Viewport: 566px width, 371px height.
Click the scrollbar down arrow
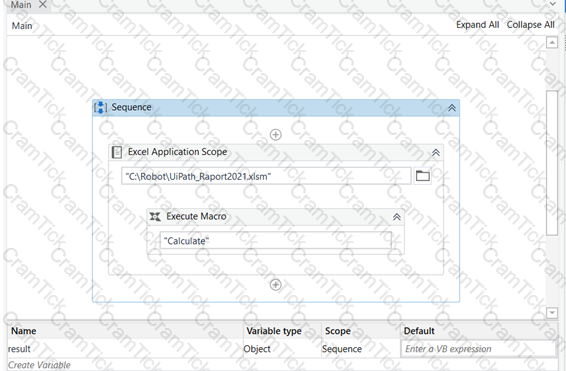tap(552, 313)
